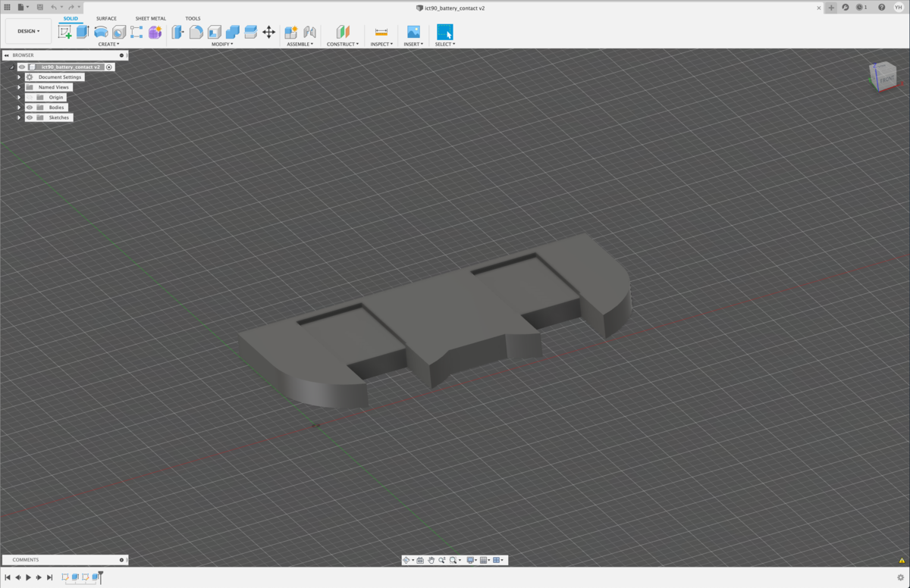The height and width of the screenshot is (588, 910).
Task: Jump to the timeline end
Action: coord(50,577)
